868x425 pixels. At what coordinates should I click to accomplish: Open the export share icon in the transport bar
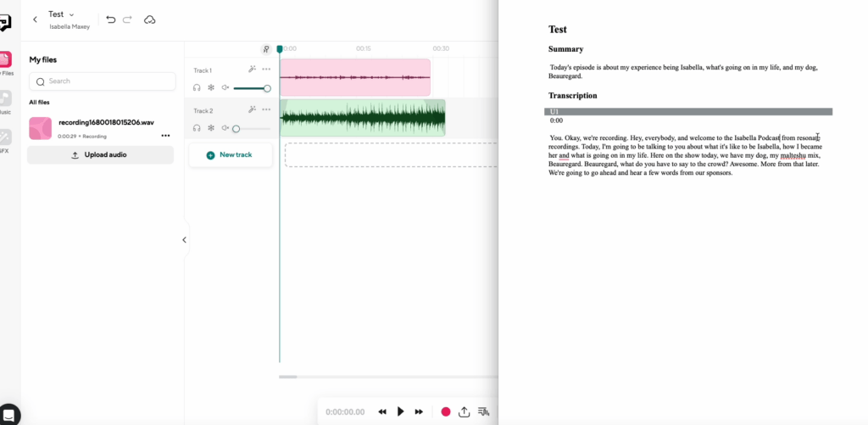click(x=465, y=411)
